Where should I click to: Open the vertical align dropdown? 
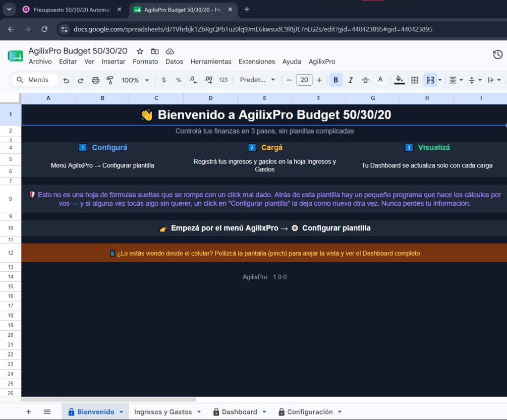coord(475,80)
